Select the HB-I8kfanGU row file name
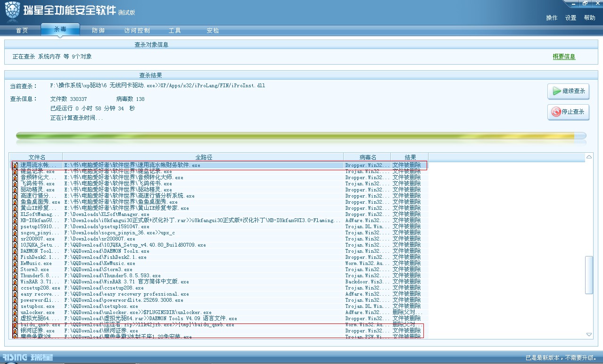 click(40, 221)
